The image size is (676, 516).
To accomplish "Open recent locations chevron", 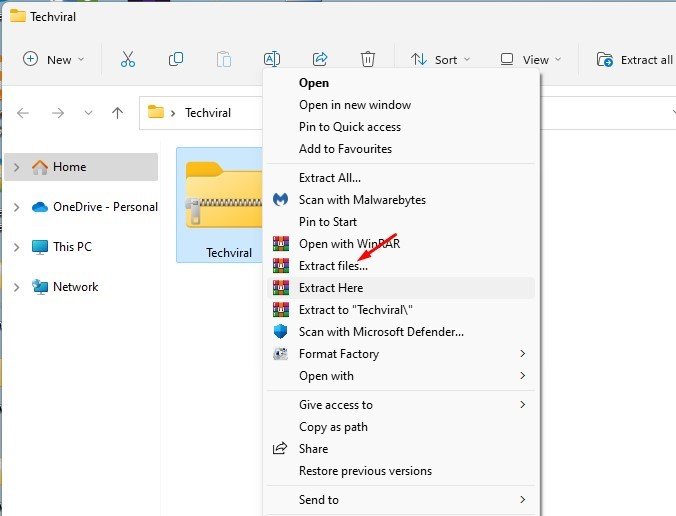I will click(88, 113).
